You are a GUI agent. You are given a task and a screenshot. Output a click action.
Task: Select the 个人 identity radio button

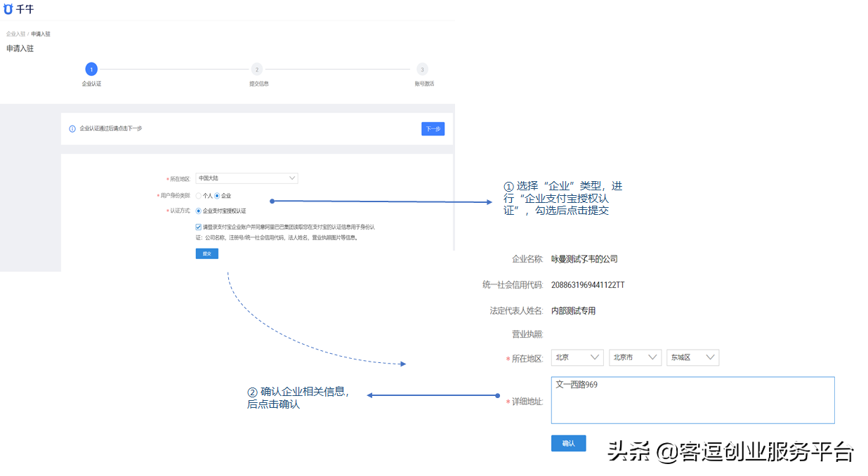[x=199, y=195]
